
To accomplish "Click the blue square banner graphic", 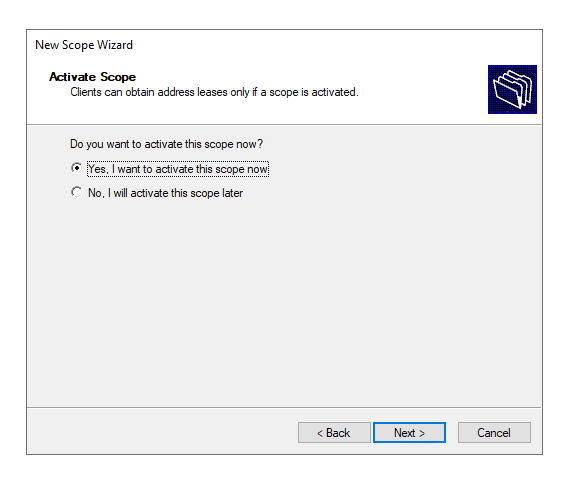I will tap(512, 89).
